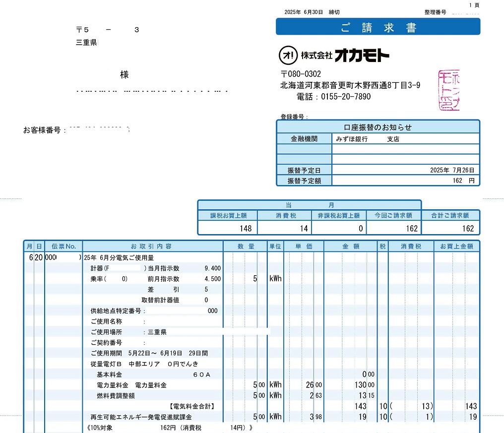Select the levy unit price 3.98
This screenshot has height=433, width=504.
(x=315, y=417)
